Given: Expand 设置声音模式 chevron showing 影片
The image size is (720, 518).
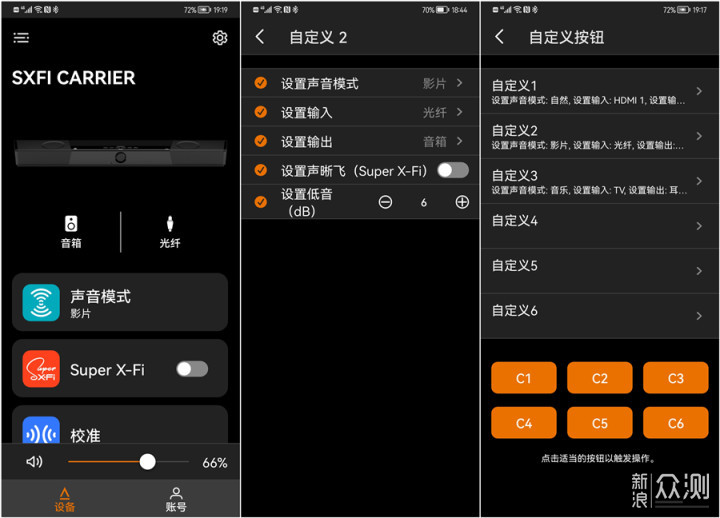Looking at the screenshot, I should click(460, 83).
